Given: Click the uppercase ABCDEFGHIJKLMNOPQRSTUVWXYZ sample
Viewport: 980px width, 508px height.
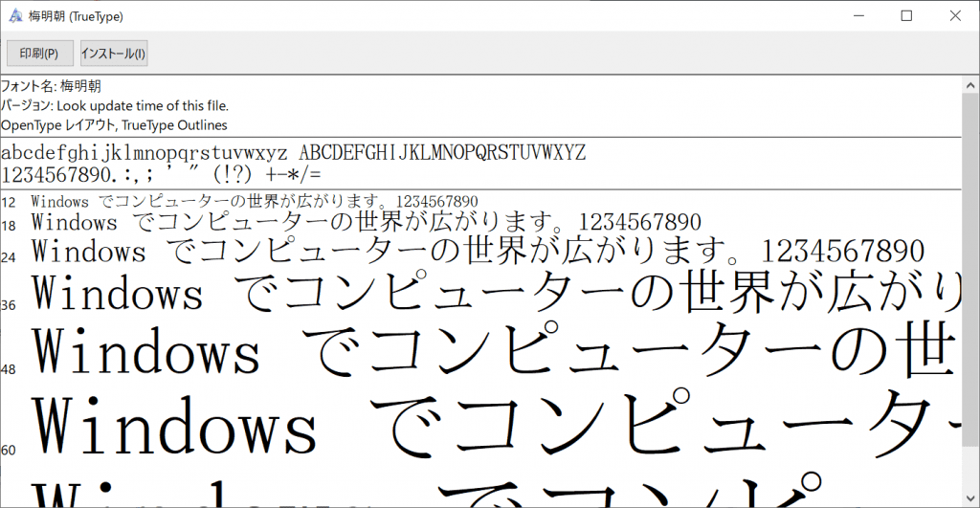Looking at the screenshot, I should pos(442,152).
